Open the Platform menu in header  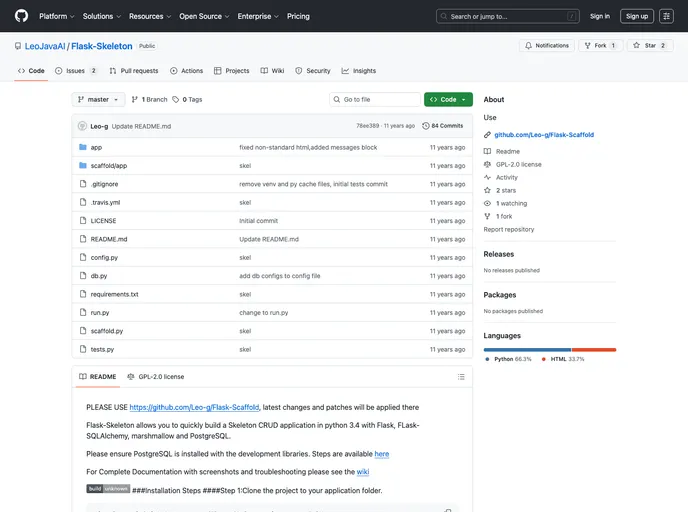pos(56,16)
